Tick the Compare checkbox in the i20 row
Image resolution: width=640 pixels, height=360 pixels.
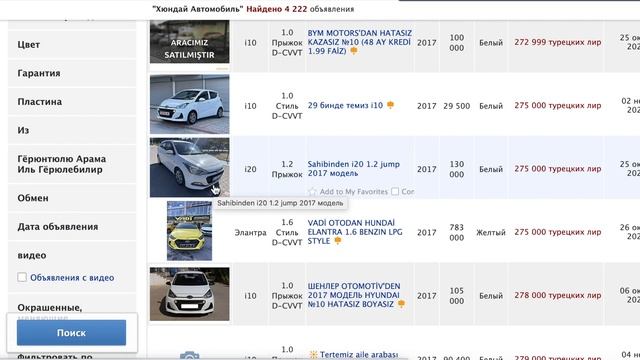395,191
